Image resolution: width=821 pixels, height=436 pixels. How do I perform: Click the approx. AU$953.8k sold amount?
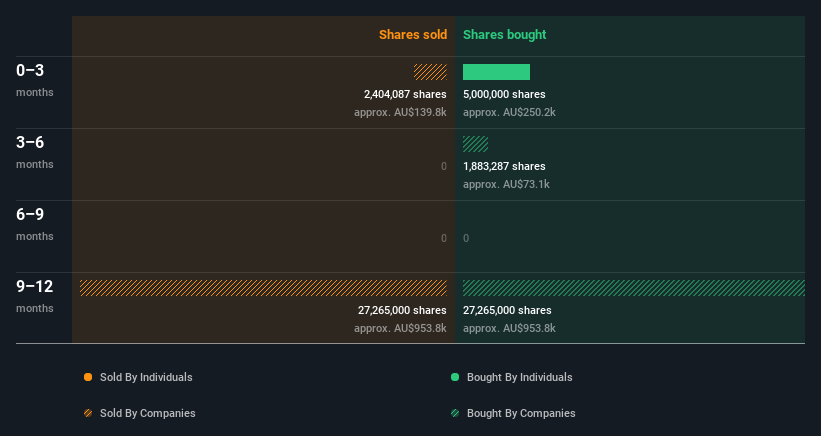tap(401, 328)
